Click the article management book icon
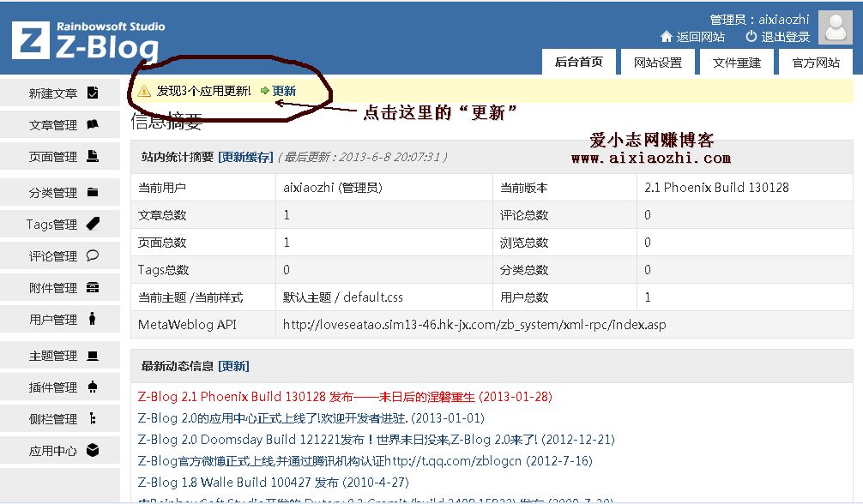The image size is (863, 504). tap(93, 124)
